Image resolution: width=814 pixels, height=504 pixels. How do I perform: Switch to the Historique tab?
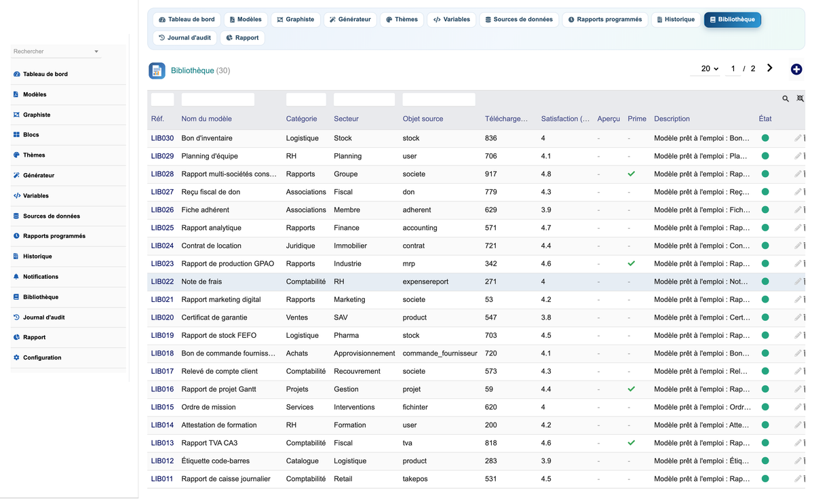point(676,20)
